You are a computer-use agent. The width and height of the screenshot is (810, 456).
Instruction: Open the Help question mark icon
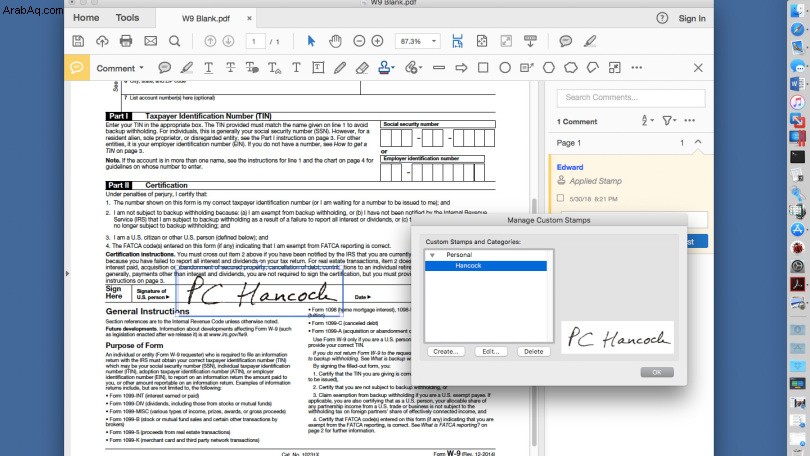pyautogui.click(x=662, y=18)
